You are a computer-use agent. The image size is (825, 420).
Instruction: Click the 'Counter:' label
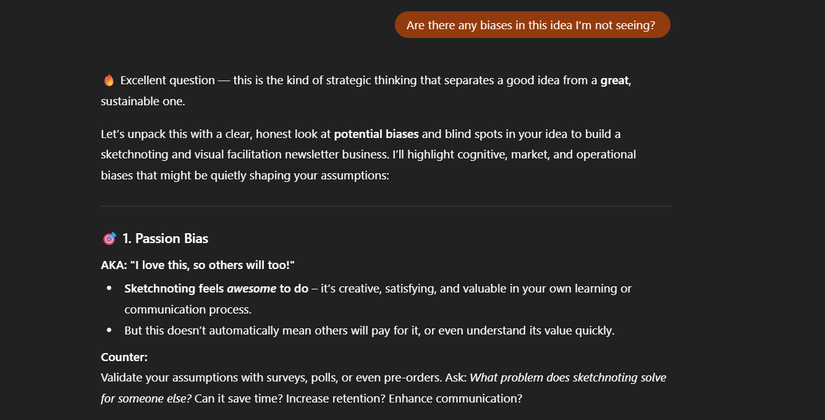[x=124, y=356]
